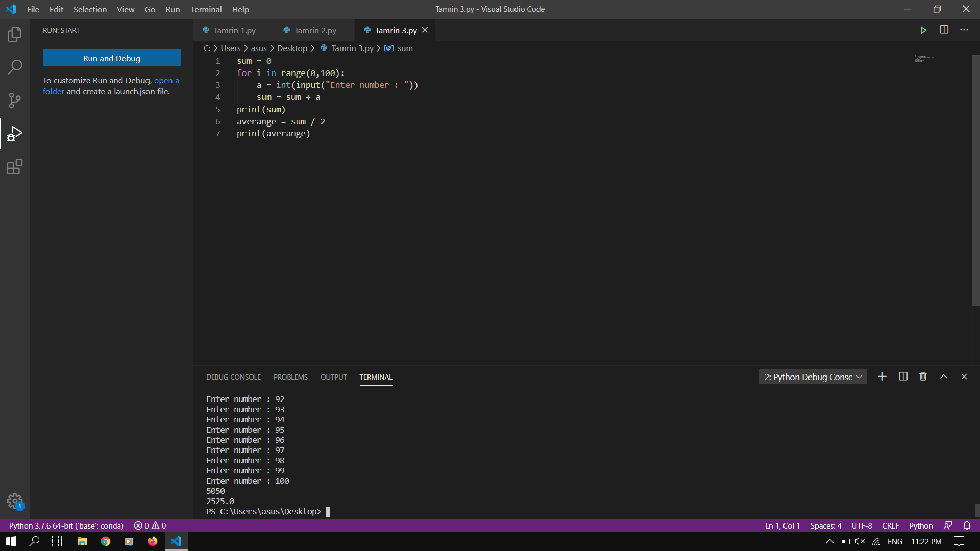Click the errors and warnings status indicator

tap(150, 525)
